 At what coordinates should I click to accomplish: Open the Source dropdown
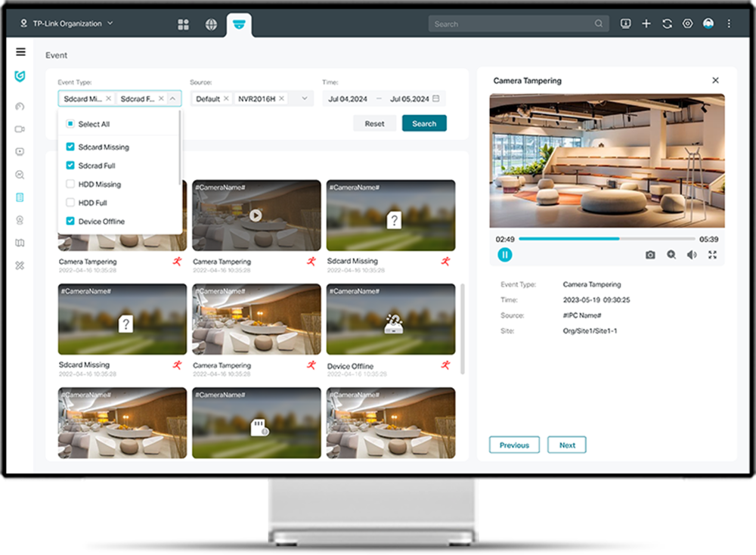pos(304,98)
